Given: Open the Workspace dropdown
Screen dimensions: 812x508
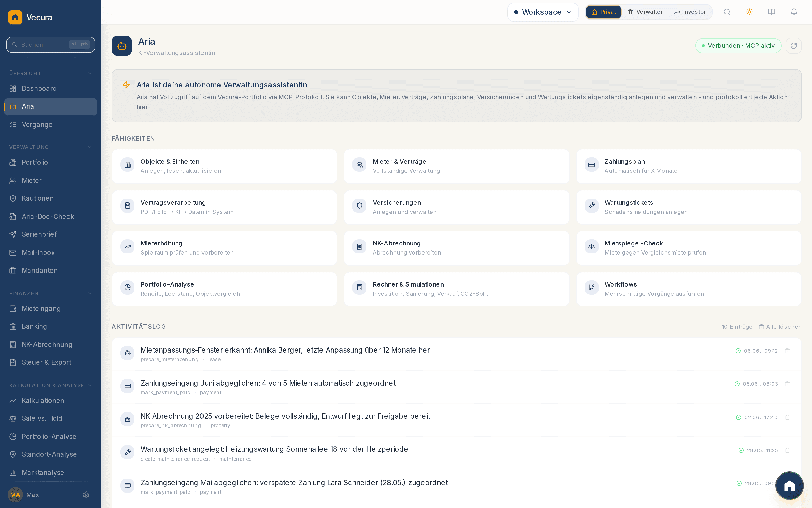Looking at the screenshot, I should 543,12.
